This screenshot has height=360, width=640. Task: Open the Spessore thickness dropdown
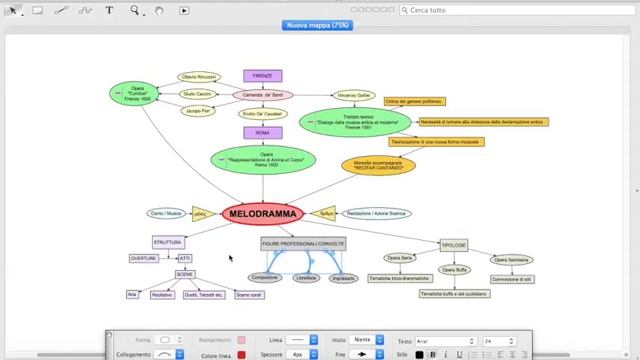302,354
